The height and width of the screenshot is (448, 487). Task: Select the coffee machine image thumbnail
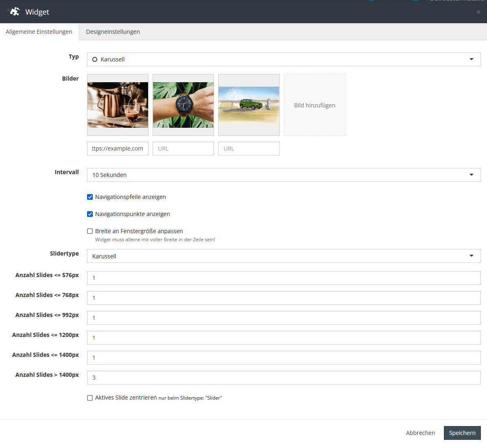click(x=118, y=105)
